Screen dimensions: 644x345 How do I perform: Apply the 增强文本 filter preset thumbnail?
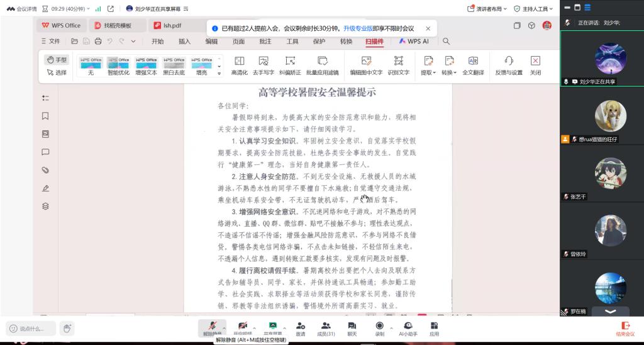click(x=146, y=65)
